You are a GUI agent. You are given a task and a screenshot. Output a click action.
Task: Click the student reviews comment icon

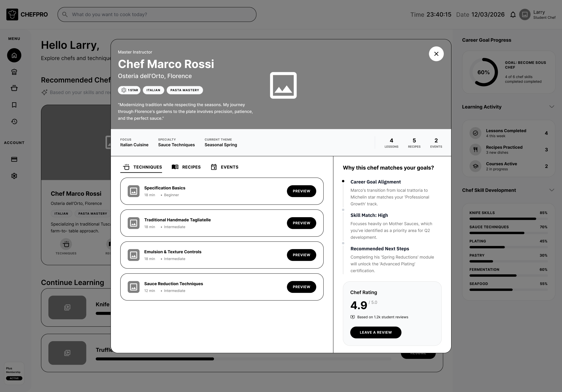352,317
